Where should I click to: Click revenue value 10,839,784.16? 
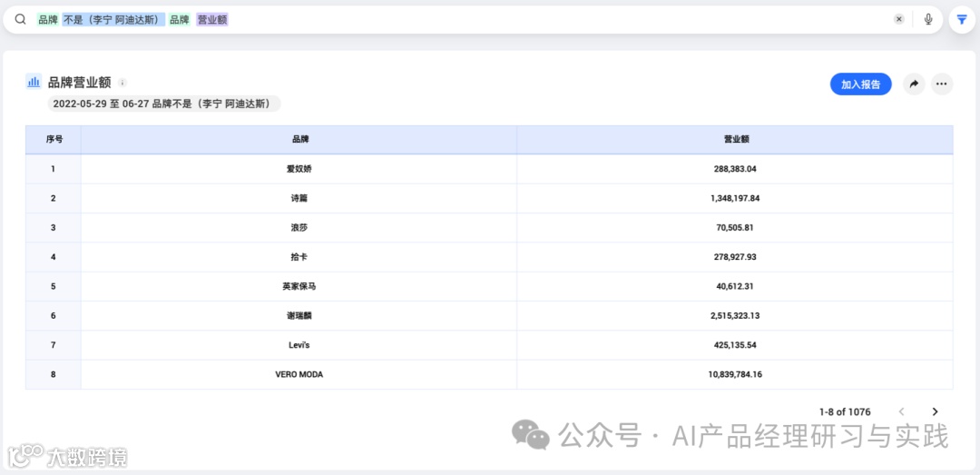735,375
